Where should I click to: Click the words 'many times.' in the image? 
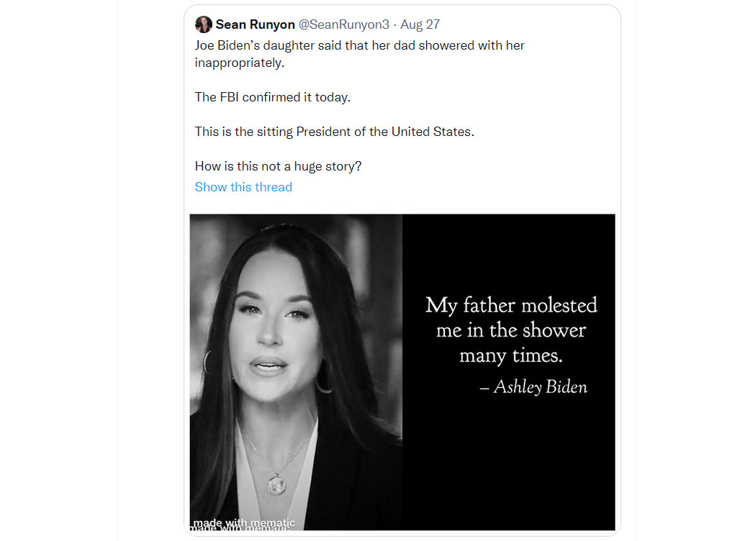pos(511,355)
